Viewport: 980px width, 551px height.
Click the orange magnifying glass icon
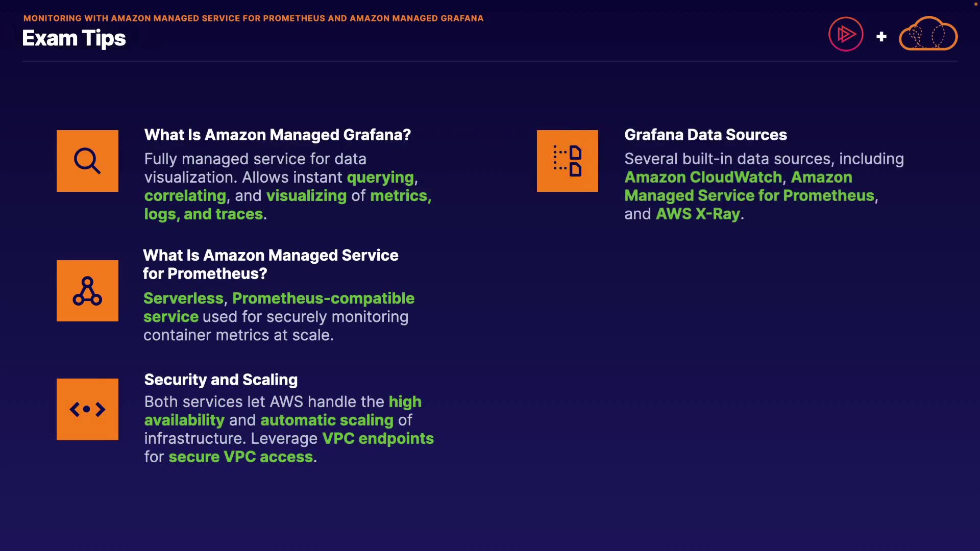point(87,161)
